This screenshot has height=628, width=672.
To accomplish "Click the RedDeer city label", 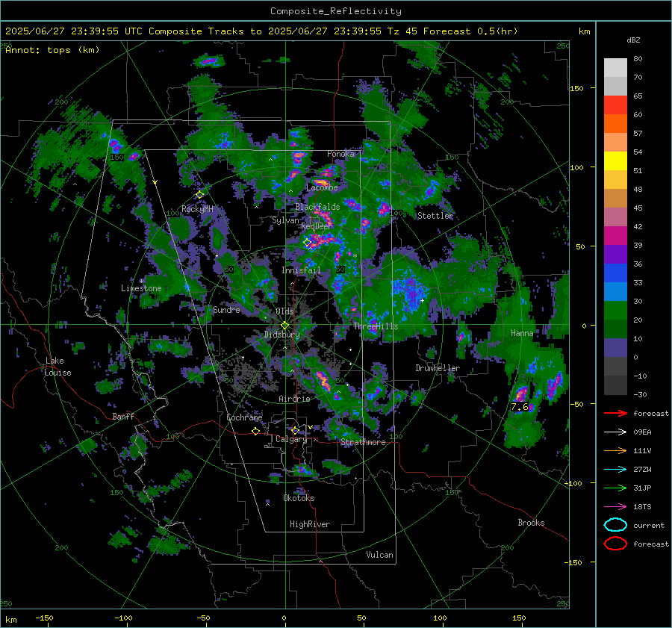I will 317,226.
